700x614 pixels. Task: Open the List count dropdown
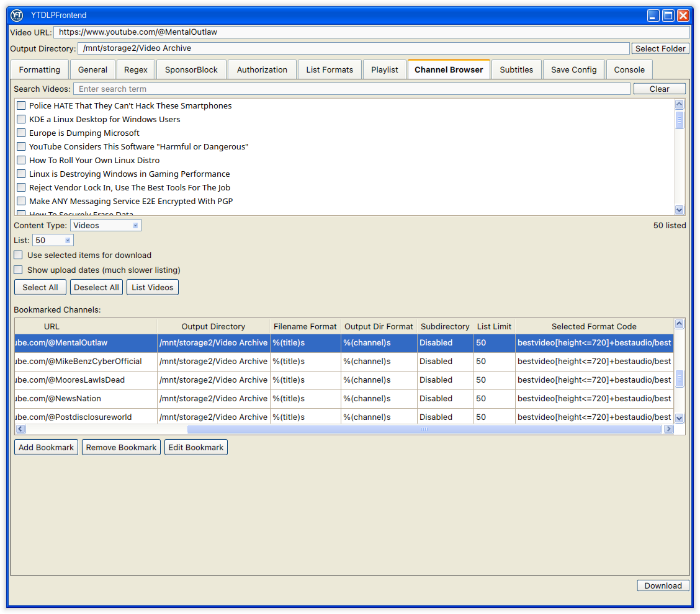click(53, 240)
